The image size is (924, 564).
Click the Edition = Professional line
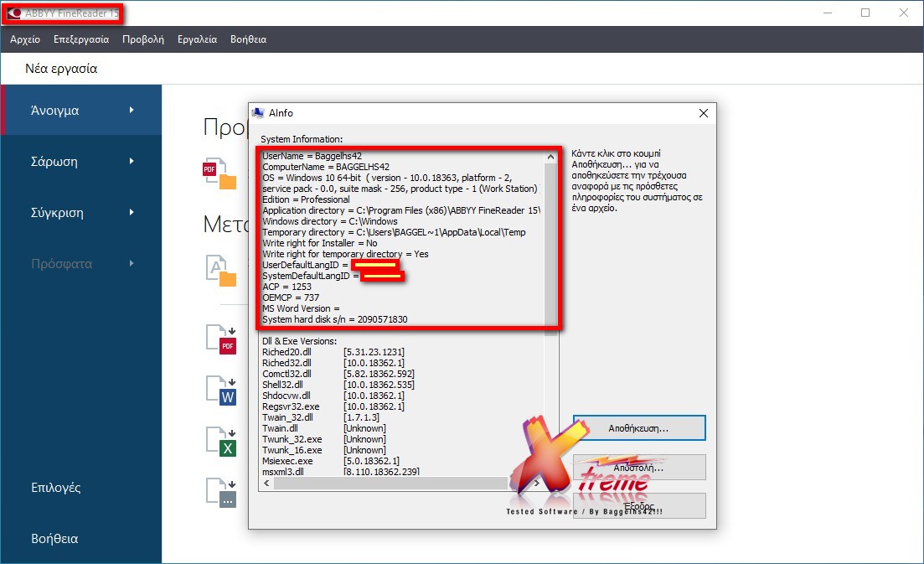tap(306, 199)
